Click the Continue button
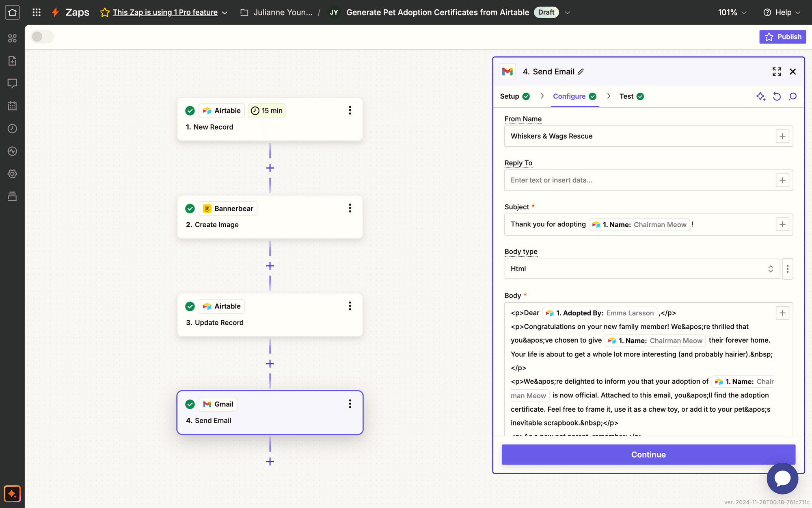The width and height of the screenshot is (812, 508). (x=648, y=454)
